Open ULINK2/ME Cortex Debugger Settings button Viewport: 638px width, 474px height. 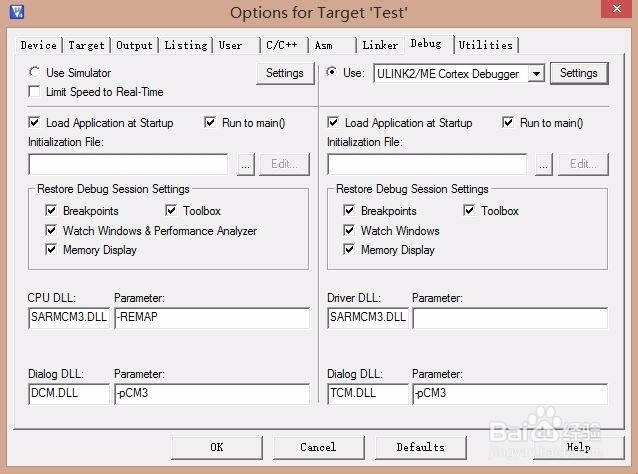pos(579,73)
